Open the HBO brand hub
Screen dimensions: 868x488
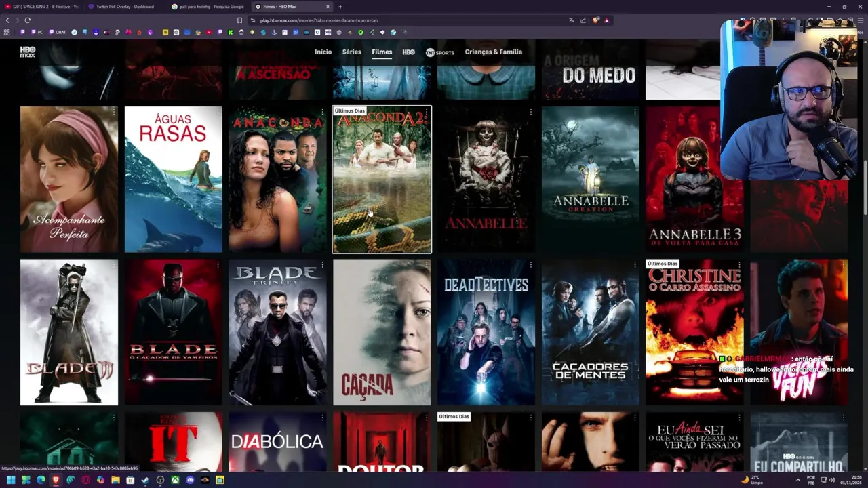tap(408, 52)
